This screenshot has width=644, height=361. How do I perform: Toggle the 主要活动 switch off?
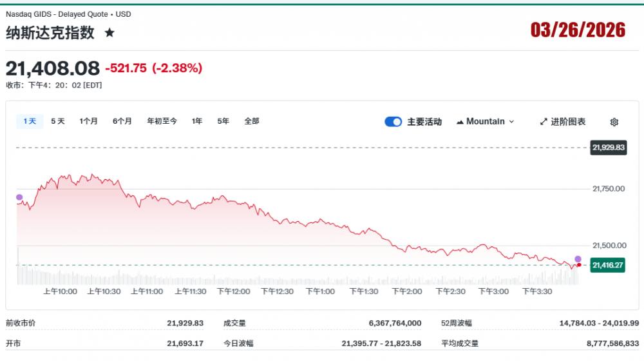(393, 122)
